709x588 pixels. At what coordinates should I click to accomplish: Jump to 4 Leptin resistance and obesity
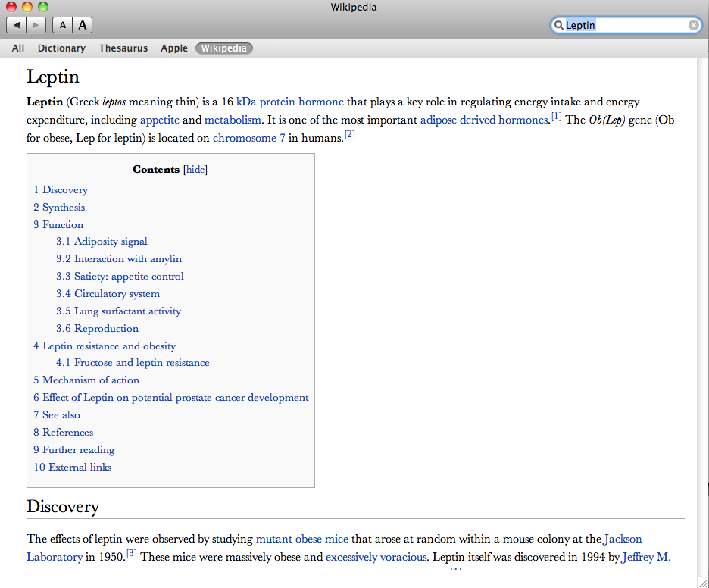click(105, 346)
